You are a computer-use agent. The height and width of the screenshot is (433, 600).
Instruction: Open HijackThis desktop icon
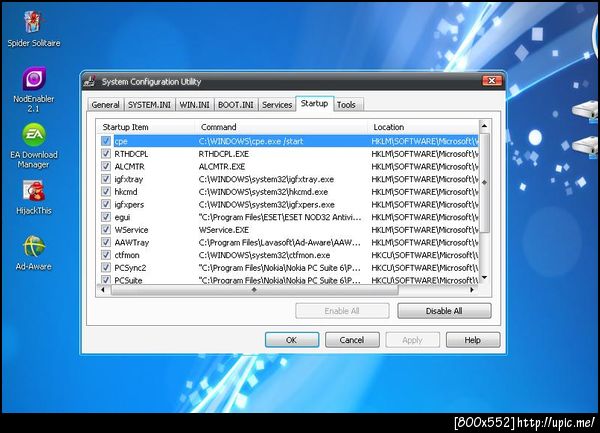34,197
